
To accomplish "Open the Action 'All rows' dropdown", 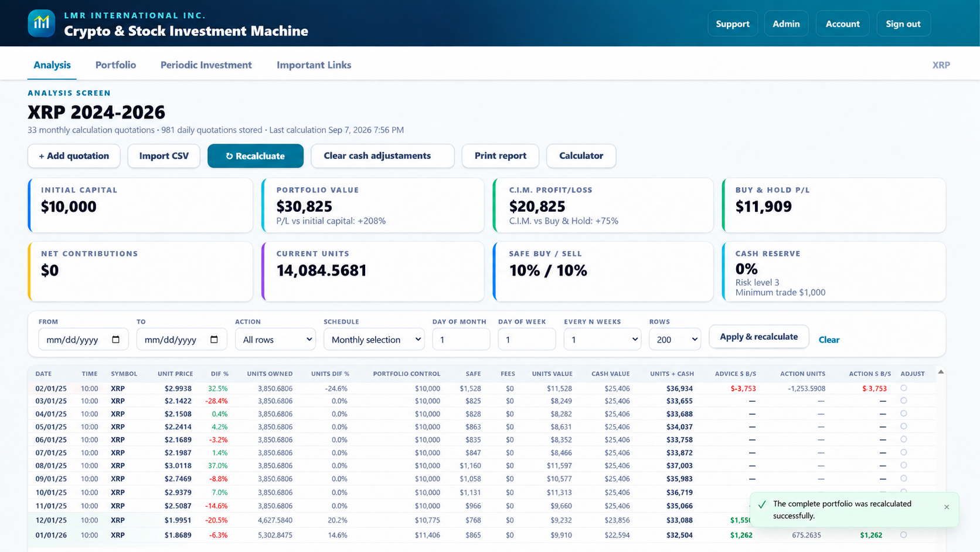I will pyautogui.click(x=275, y=340).
